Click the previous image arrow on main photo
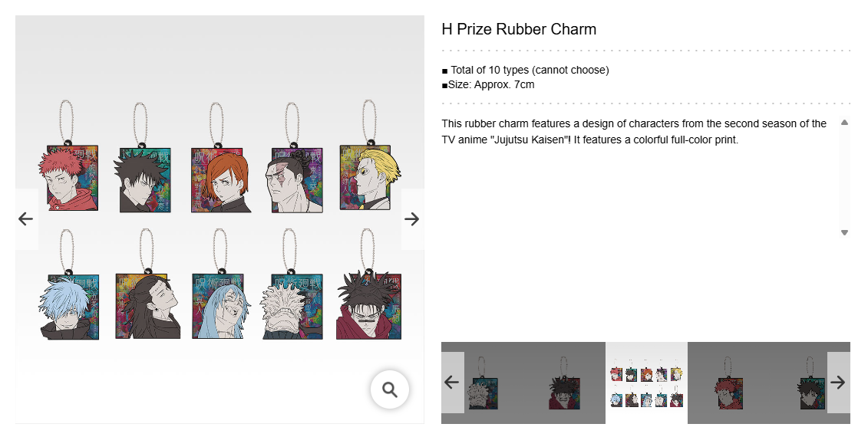This screenshot has height=437, width=868. click(26, 219)
